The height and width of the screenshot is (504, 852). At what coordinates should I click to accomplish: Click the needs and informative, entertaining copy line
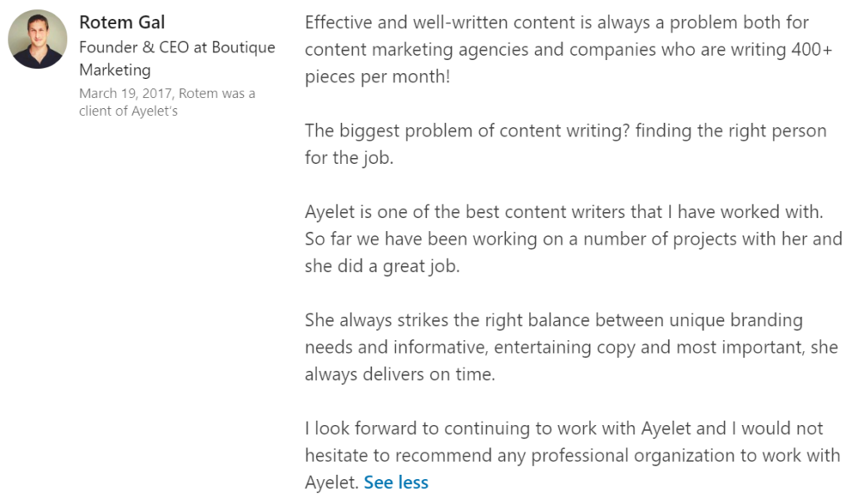pos(572,348)
